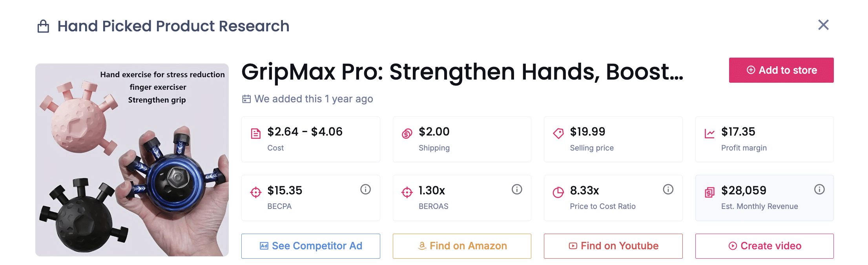Image resolution: width=868 pixels, height=265 pixels.
Task: Click the coin icon in the Shipping box
Action: coord(407,133)
